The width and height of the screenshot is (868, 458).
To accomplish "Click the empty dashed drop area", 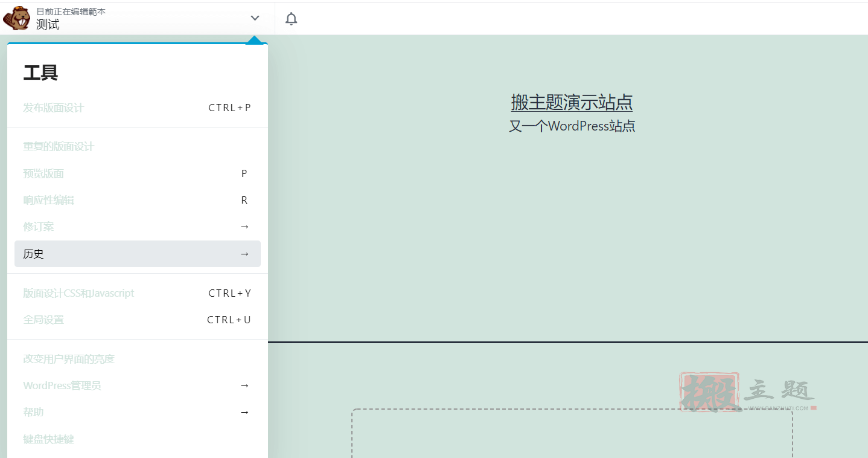I will 572,433.
